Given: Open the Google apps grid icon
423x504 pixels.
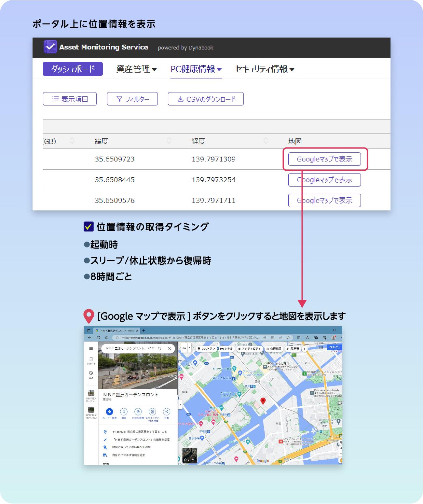Looking at the screenshot, I should (321, 347).
